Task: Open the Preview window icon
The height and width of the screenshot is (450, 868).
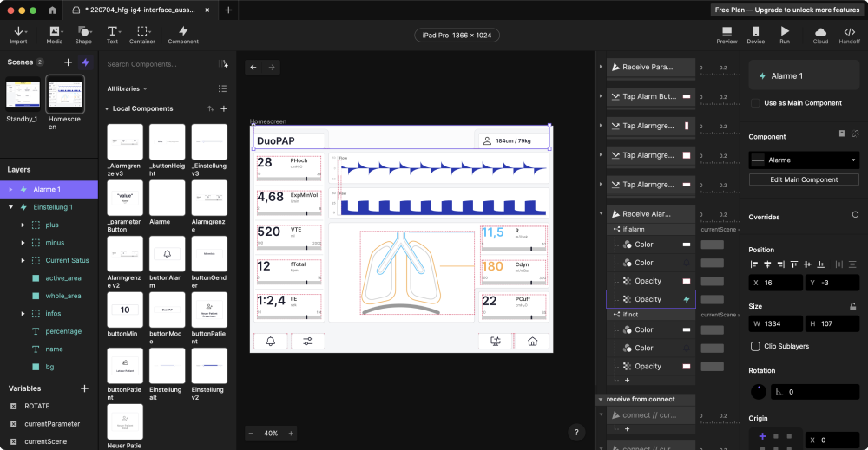Action: coord(727,34)
